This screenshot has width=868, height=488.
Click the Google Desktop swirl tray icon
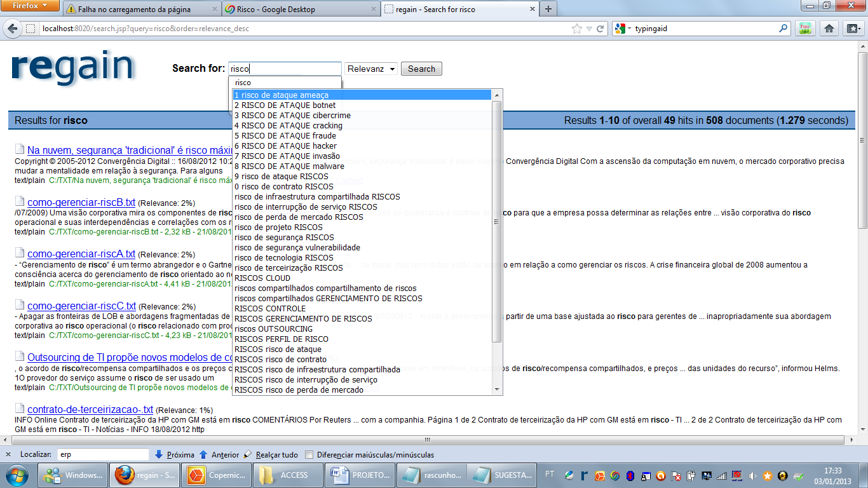pos(615,475)
